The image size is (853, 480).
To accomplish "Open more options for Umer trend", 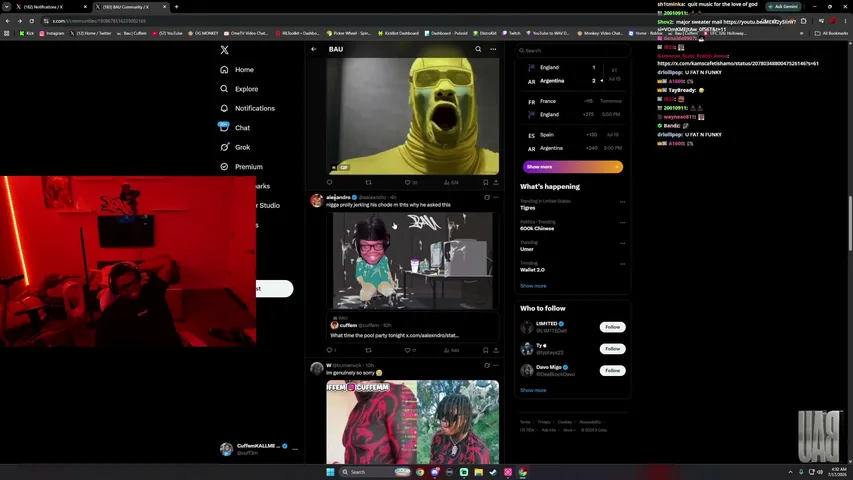I will pyautogui.click(x=622, y=243).
